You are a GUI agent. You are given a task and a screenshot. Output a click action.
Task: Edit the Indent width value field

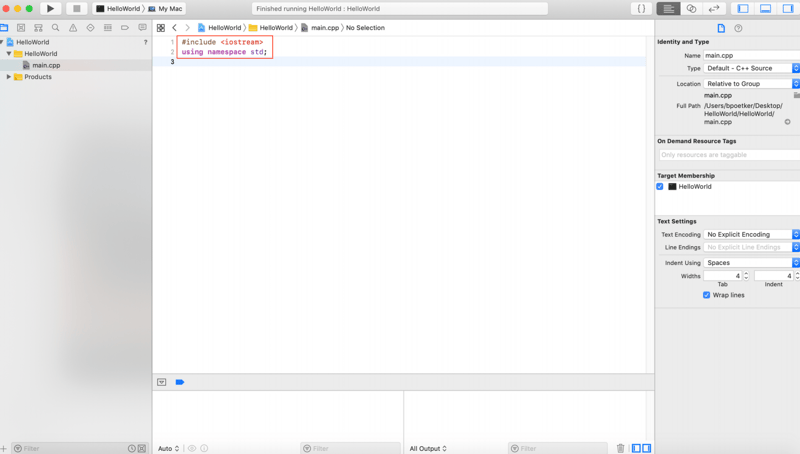click(773, 275)
